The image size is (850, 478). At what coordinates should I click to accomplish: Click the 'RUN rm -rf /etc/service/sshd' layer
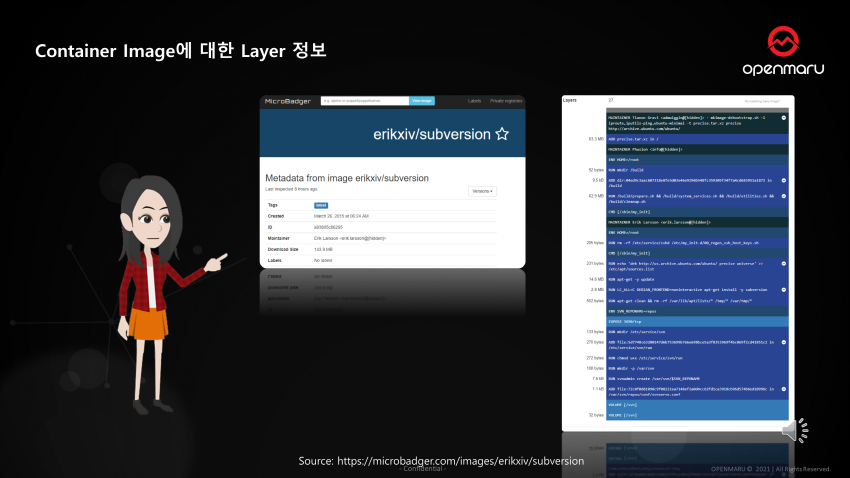tap(697, 243)
